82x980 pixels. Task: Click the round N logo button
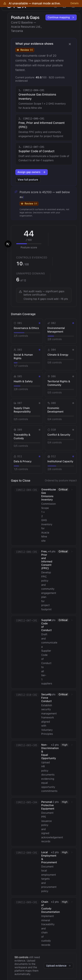pyautogui.click(x=8, y=244)
